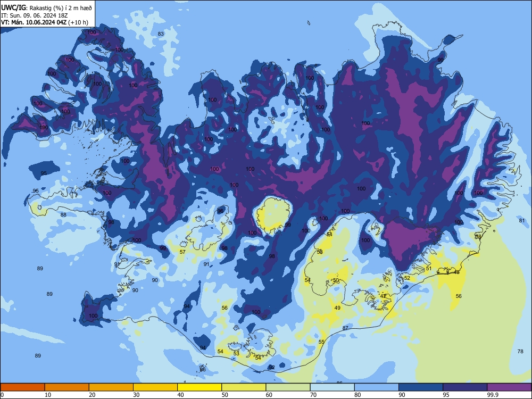Click the map humidity value 83
This screenshot has height=399, width=532.
point(161,34)
